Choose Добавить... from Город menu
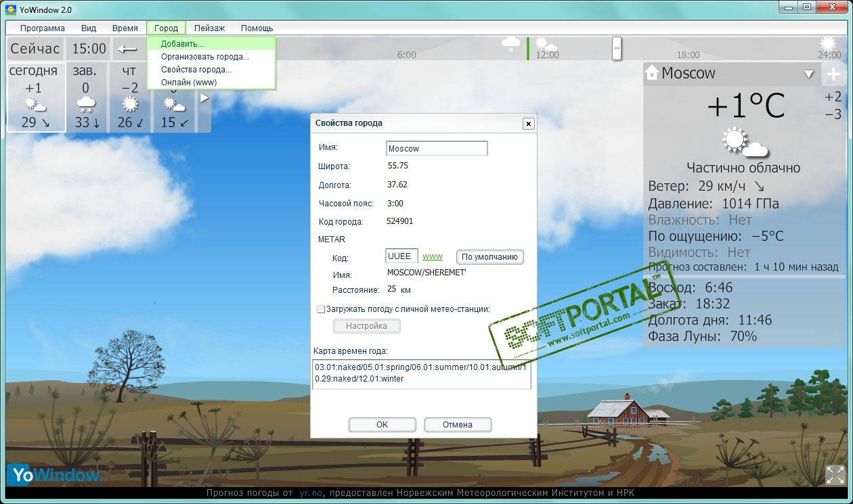This screenshot has height=504, width=853. click(211, 44)
